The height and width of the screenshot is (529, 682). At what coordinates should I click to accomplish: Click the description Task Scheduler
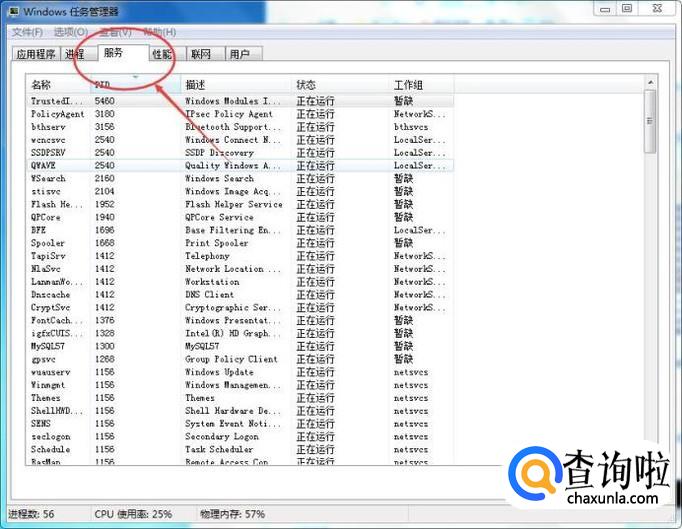[219, 449]
